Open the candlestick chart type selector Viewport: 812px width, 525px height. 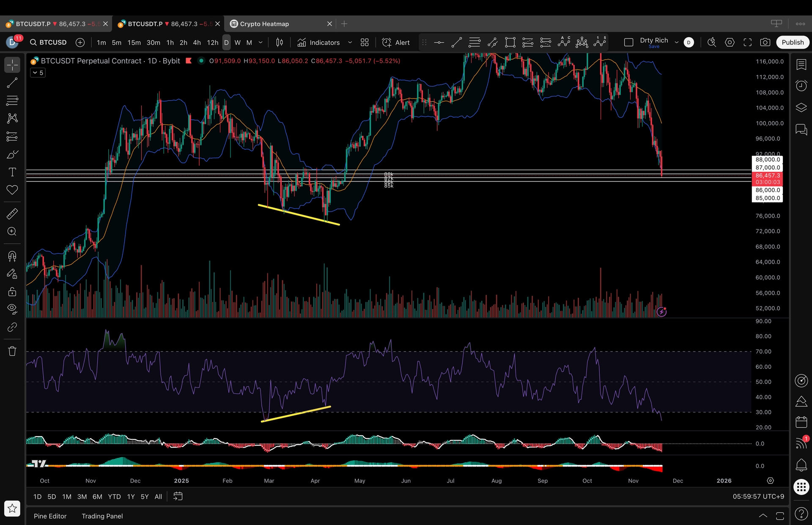(280, 42)
